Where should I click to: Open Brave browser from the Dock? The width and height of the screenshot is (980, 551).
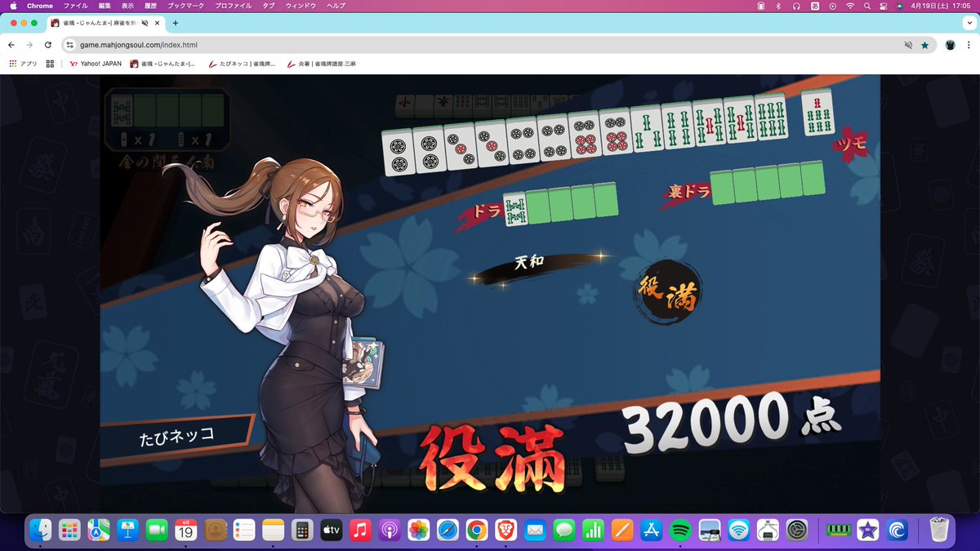click(506, 531)
